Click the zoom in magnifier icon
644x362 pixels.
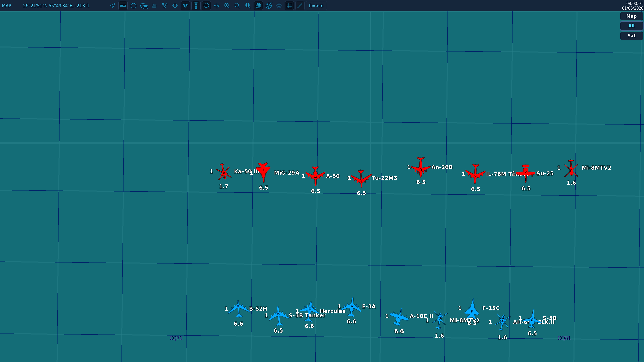click(x=227, y=6)
